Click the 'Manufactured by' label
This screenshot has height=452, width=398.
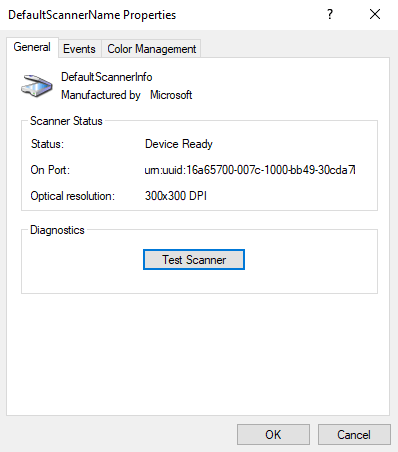coord(101,95)
